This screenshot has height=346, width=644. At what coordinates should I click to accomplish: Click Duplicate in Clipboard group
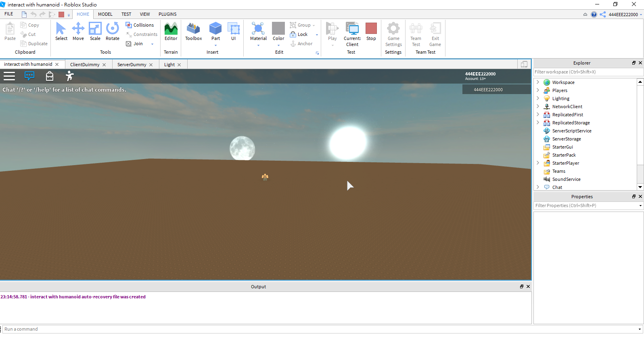pyautogui.click(x=34, y=44)
